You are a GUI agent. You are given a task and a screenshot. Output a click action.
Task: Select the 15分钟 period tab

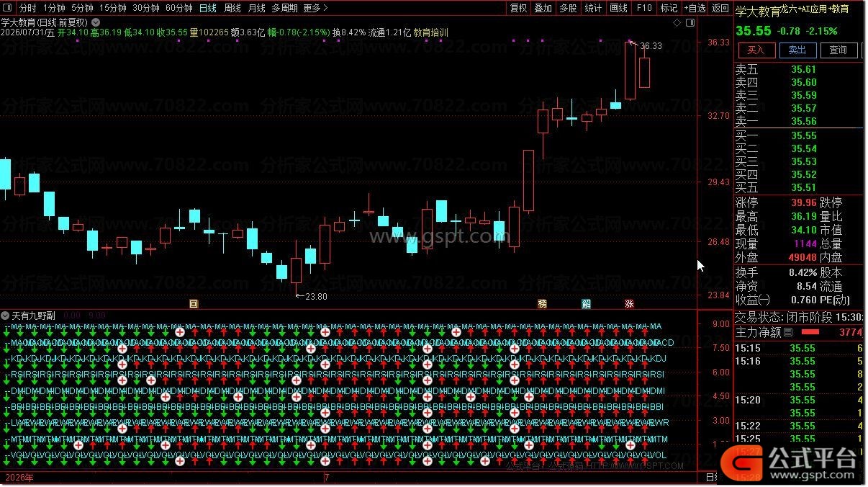[x=112, y=8]
